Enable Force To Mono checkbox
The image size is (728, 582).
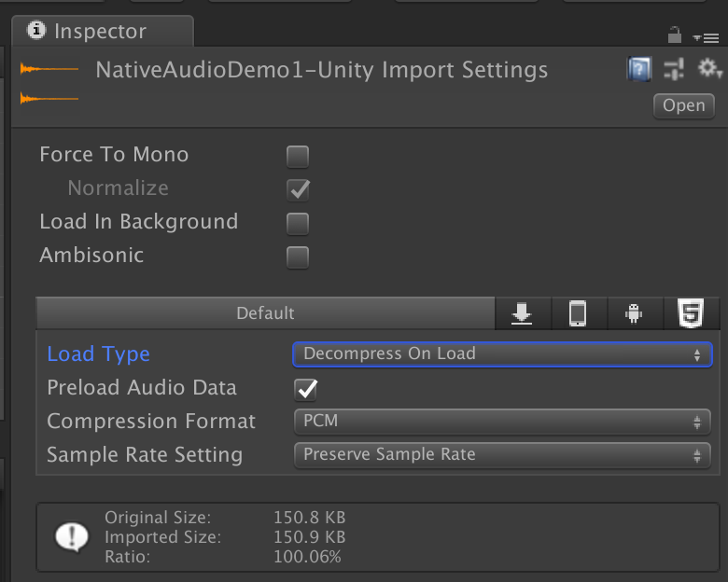click(x=298, y=157)
